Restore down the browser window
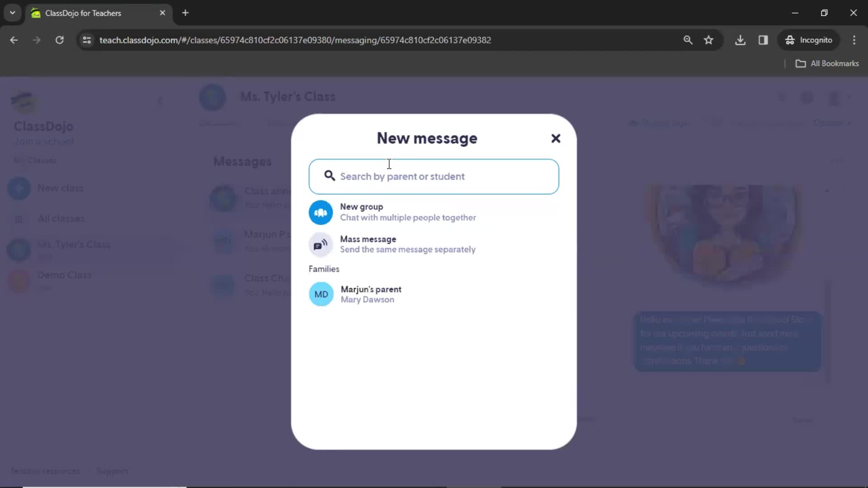Image resolution: width=868 pixels, height=488 pixels. point(824,13)
